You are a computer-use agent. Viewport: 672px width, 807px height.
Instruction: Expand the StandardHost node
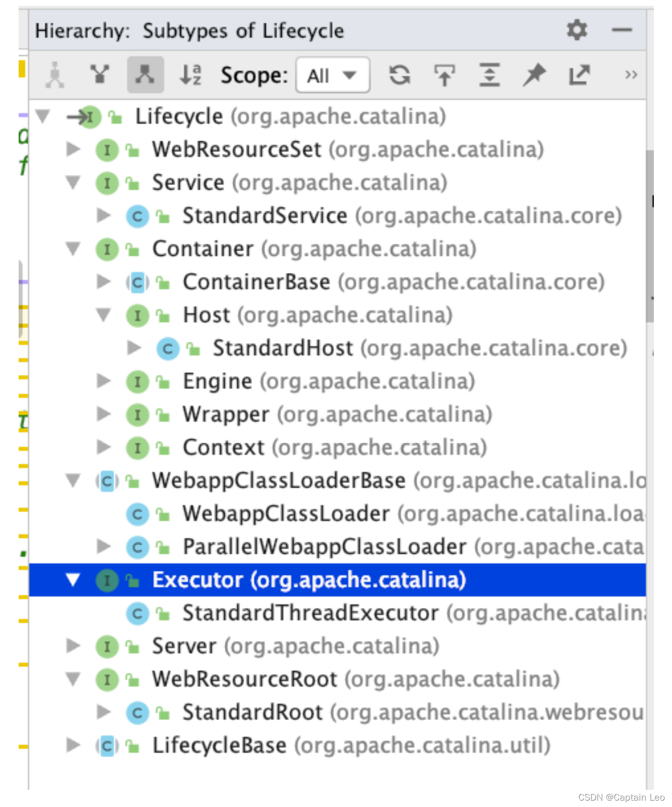(134, 348)
